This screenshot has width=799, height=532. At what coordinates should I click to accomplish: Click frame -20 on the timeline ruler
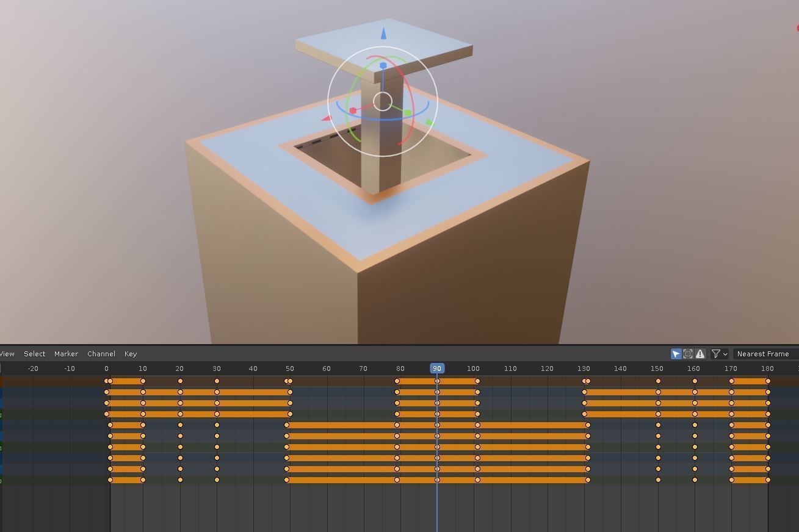point(32,368)
